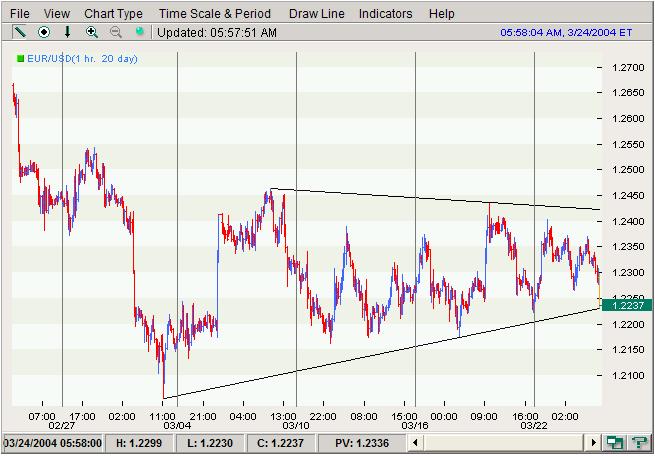Click the 15:00 time axis label
This screenshot has height=456, width=655.
point(404,416)
